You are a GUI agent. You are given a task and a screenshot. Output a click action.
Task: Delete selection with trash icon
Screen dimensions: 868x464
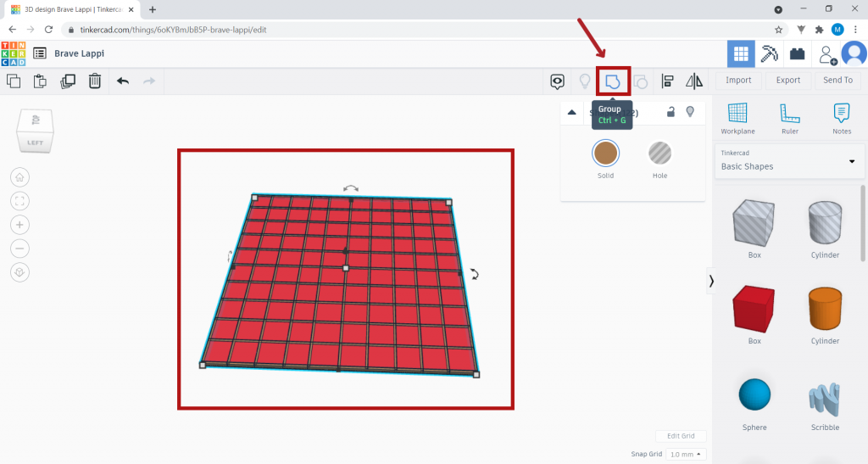[95, 81]
